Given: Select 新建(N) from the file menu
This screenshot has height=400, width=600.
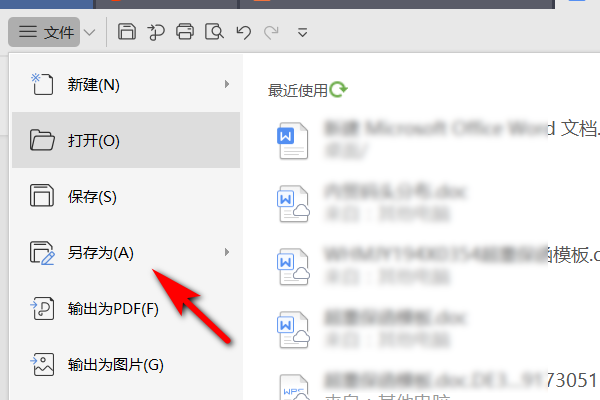Looking at the screenshot, I should [126, 84].
